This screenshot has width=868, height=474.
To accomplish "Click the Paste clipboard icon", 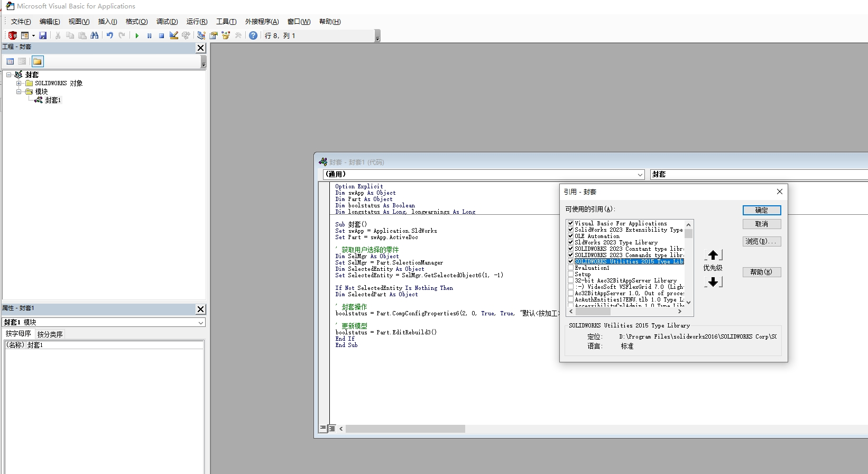I will [x=82, y=35].
